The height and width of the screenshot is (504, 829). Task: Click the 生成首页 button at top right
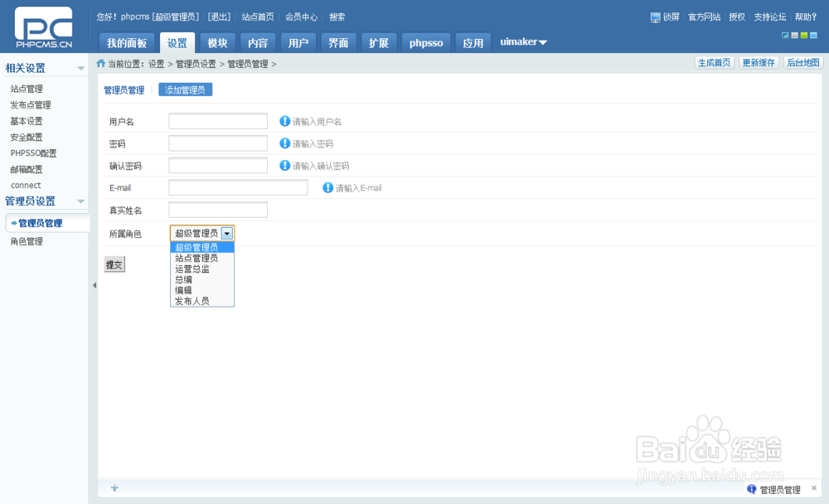coord(714,62)
